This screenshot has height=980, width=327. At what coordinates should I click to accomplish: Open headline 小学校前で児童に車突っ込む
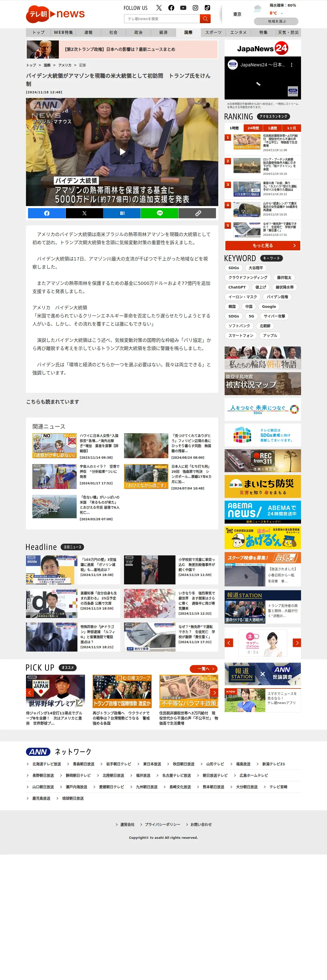(171, 570)
